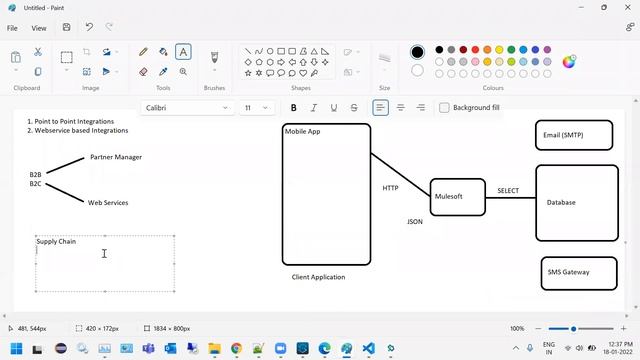Select the Five-point star shape
Image resolution: width=640 pixels, height=360 pixels.
[248, 73]
